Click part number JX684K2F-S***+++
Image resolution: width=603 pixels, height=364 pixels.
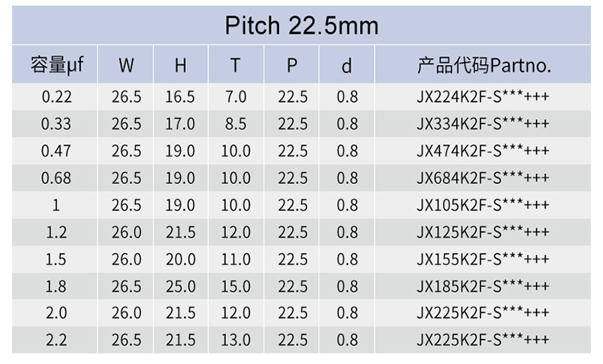483,178
